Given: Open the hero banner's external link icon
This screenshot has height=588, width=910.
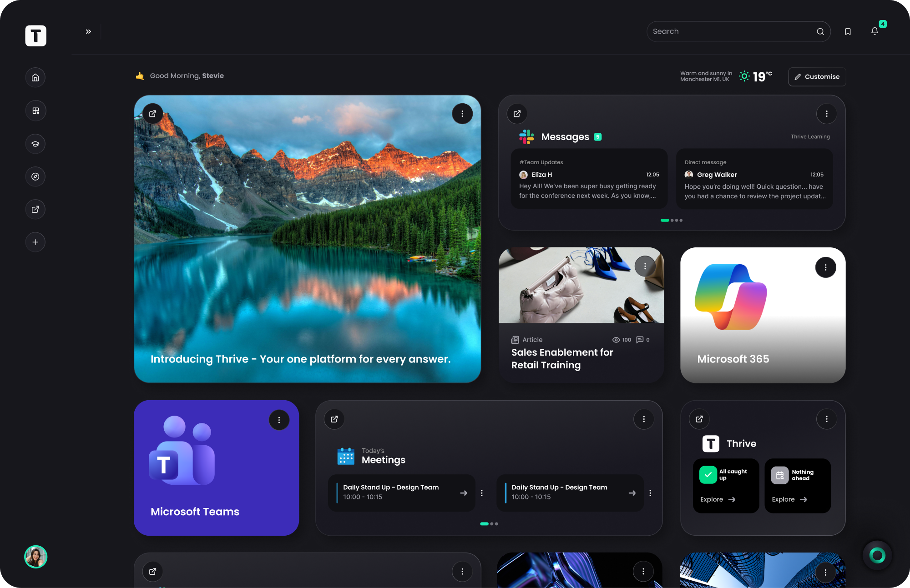Looking at the screenshot, I should click(x=153, y=113).
